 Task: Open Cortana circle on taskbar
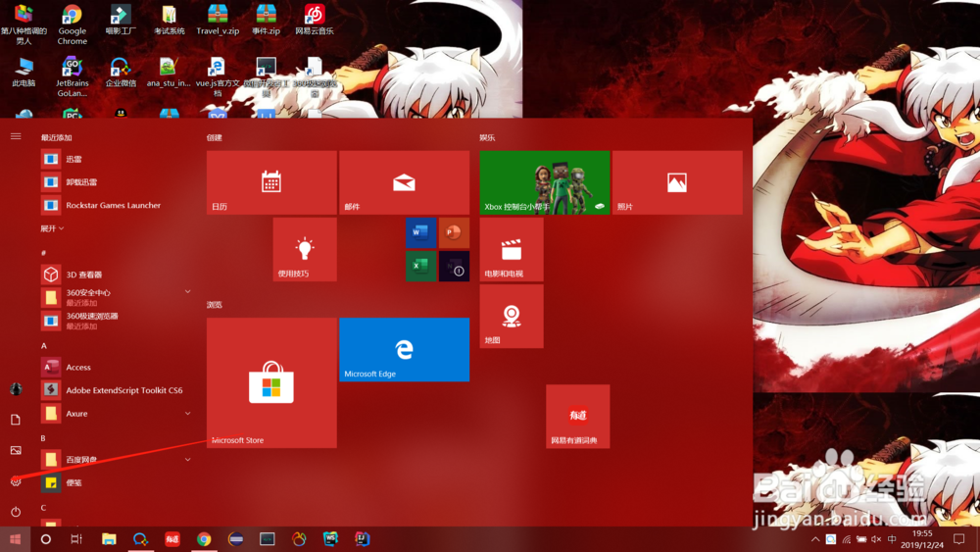46,539
